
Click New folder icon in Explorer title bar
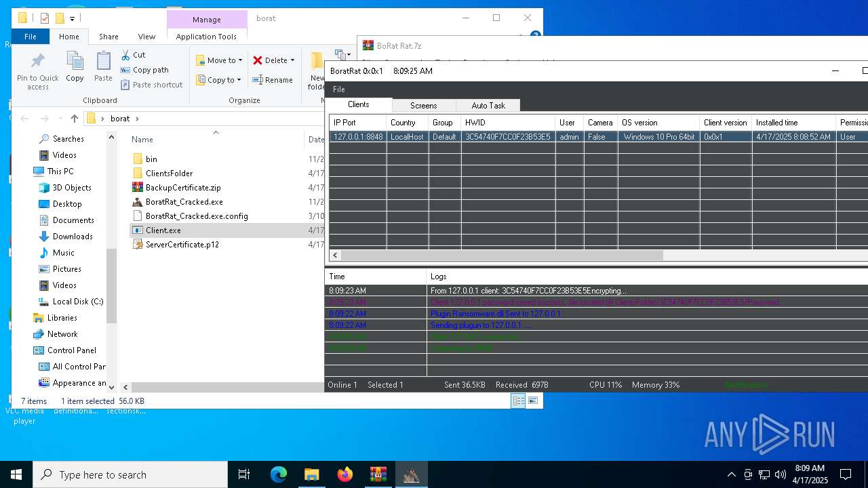60,18
